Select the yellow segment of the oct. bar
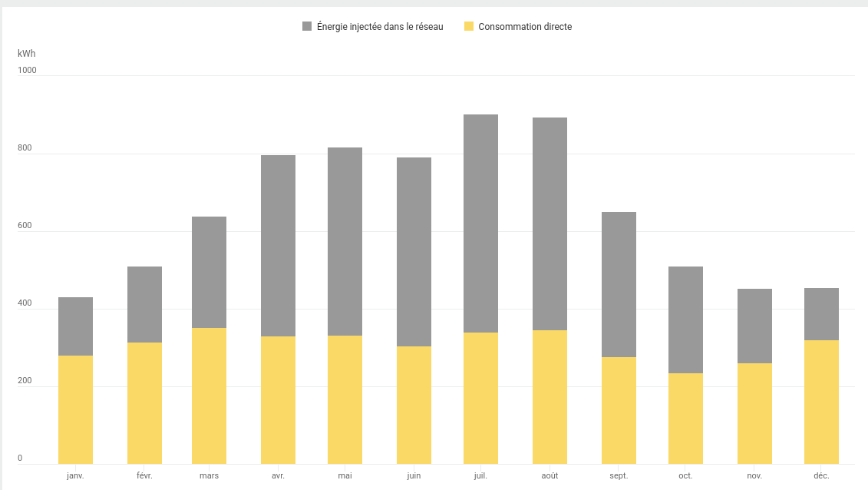868x490 pixels. pyautogui.click(x=685, y=418)
